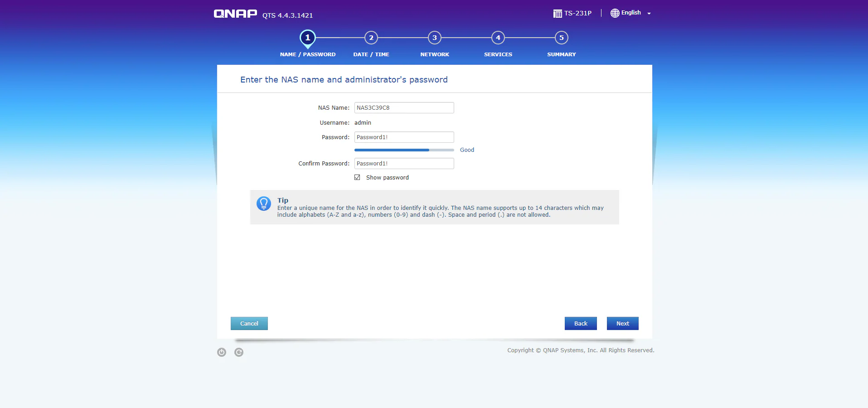Click the Tip lightbulb icon

coord(264,204)
